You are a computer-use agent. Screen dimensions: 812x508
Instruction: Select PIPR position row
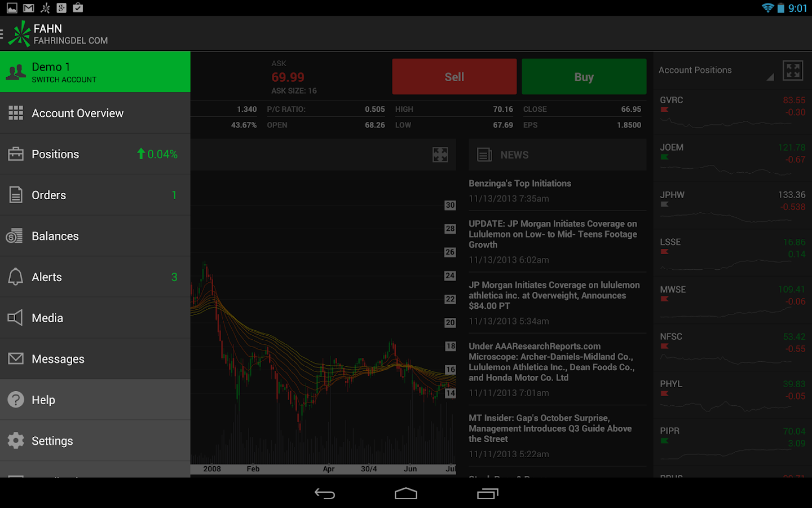(732, 442)
